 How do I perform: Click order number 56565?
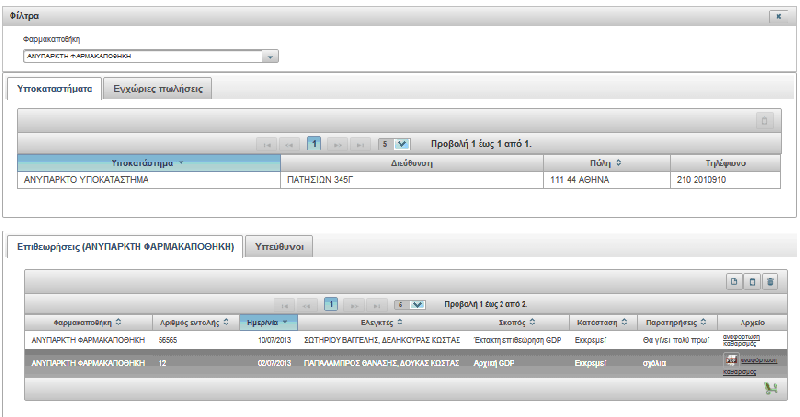pos(168,340)
